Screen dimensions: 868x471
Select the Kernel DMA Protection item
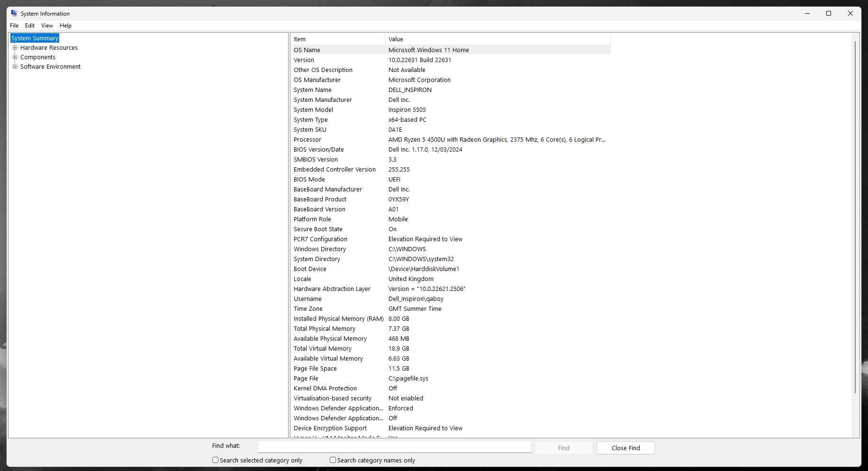[x=325, y=389]
